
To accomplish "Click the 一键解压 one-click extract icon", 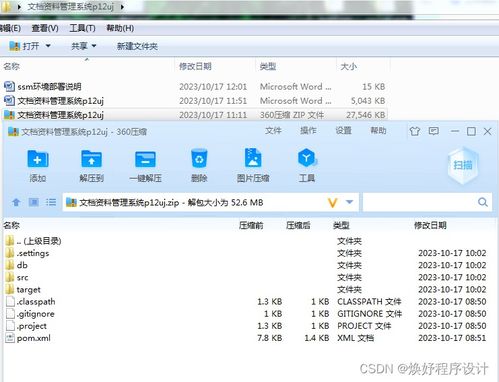I will [145, 159].
